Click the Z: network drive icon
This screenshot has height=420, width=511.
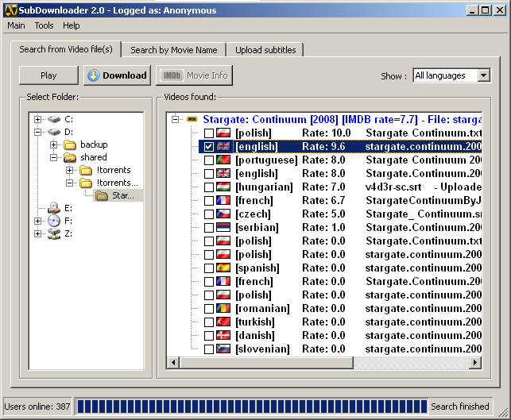click(x=54, y=233)
